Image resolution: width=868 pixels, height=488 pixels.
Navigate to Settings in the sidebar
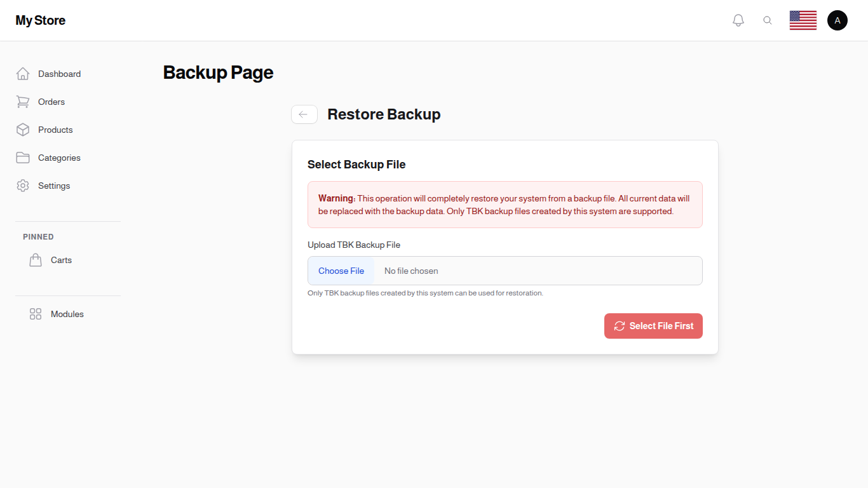pyautogui.click(x=53, y=186)
